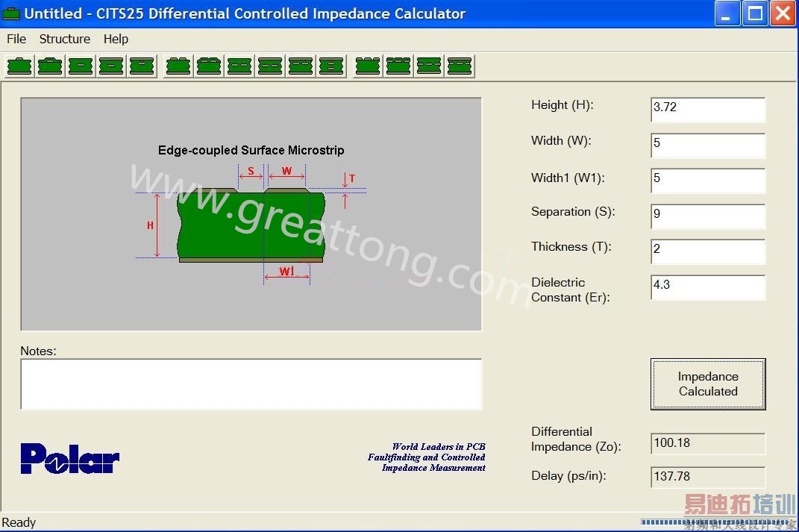Select Broadside-coupled Stripline icon (last in second group)
Screen dimensions: 799x532
point(331,66)
